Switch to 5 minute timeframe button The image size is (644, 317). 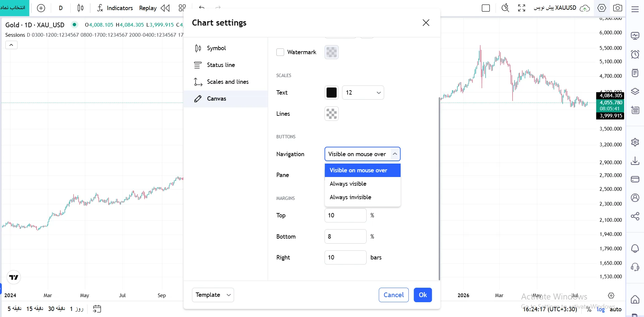[x=14, y=309]
